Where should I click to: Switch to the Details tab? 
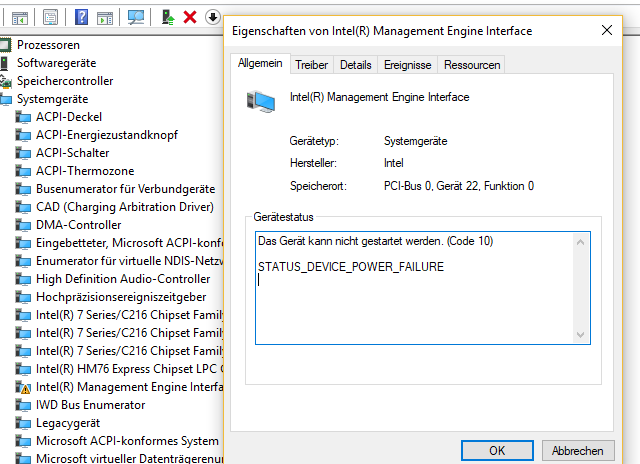tap(356, 65)
